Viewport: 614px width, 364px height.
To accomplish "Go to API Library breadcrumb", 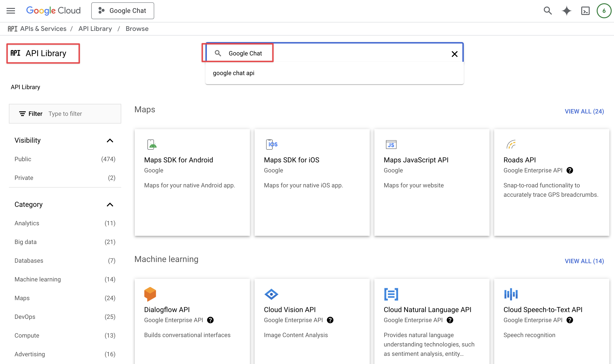I will tap(95, 29).
